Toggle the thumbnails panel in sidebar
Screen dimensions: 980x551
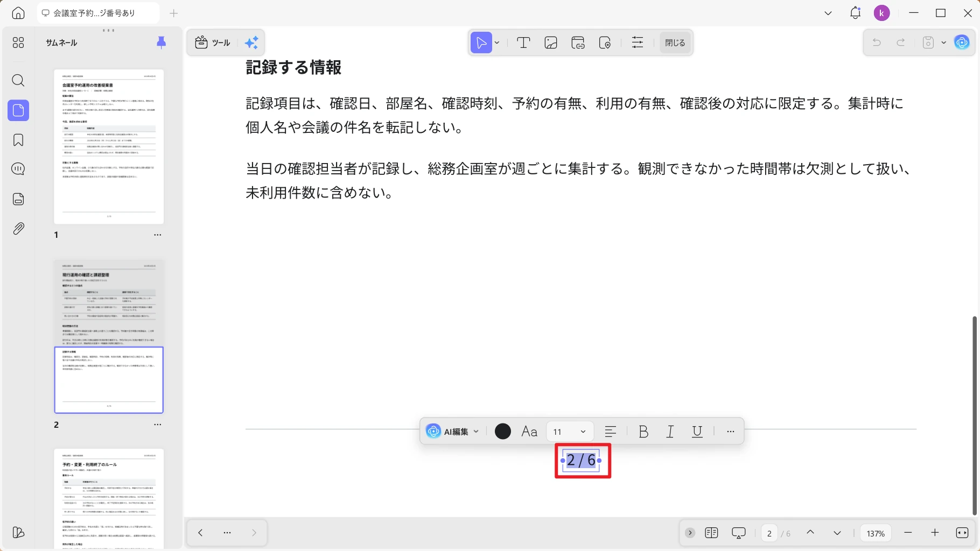point(18,110)
